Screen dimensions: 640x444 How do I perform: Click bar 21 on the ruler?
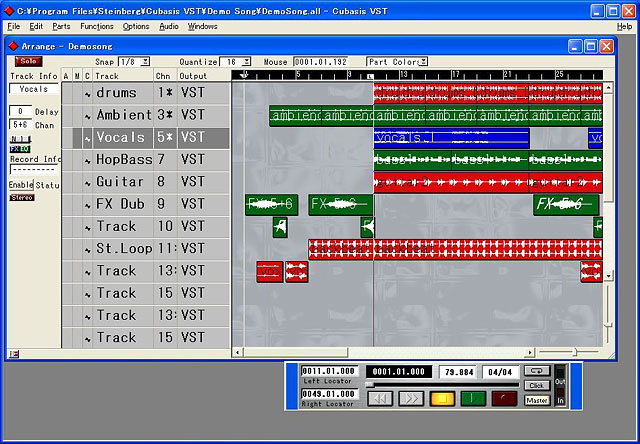507,75
